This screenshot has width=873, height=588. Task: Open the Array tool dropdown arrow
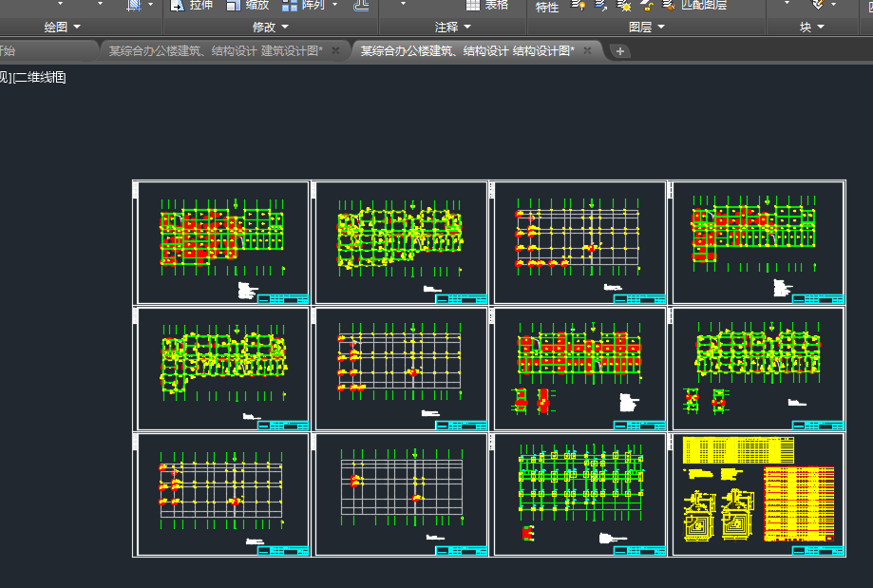(334, 5)
